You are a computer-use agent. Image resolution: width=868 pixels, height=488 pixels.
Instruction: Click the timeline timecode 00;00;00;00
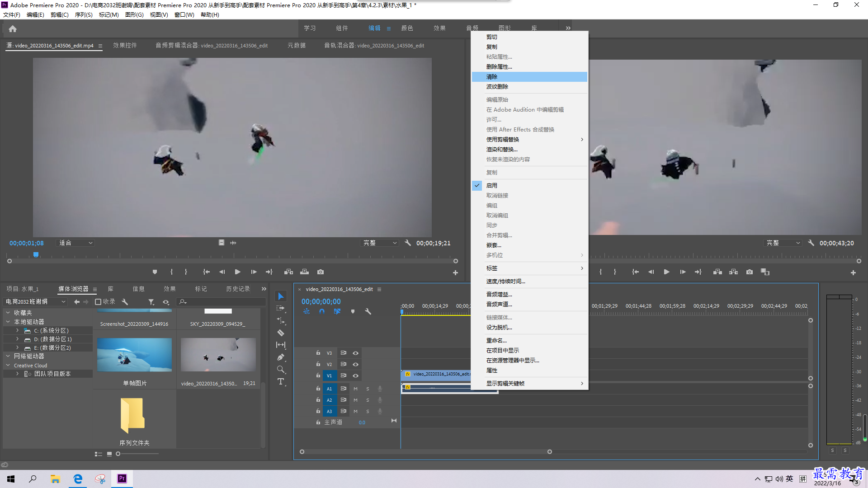click(321, 302)
